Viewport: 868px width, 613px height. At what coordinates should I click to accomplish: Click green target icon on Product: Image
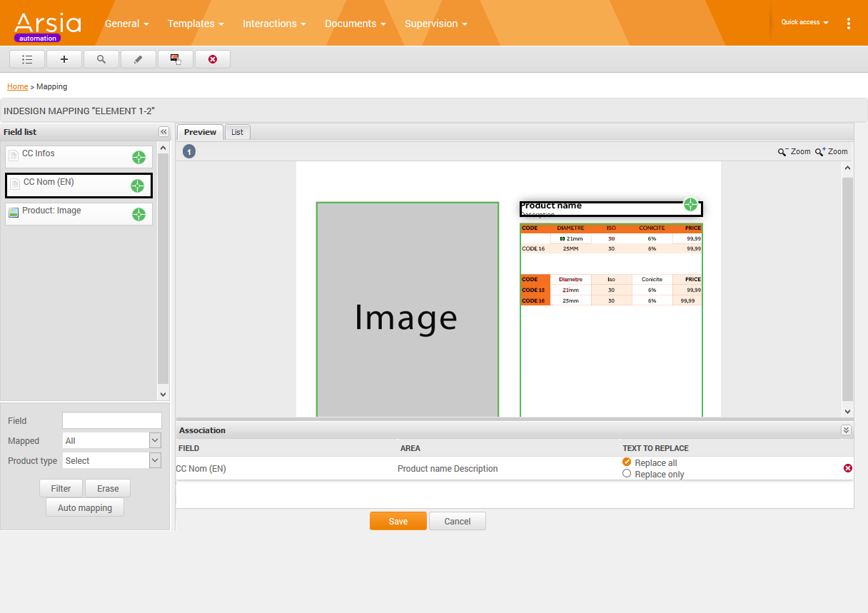[x=138, y=215]
